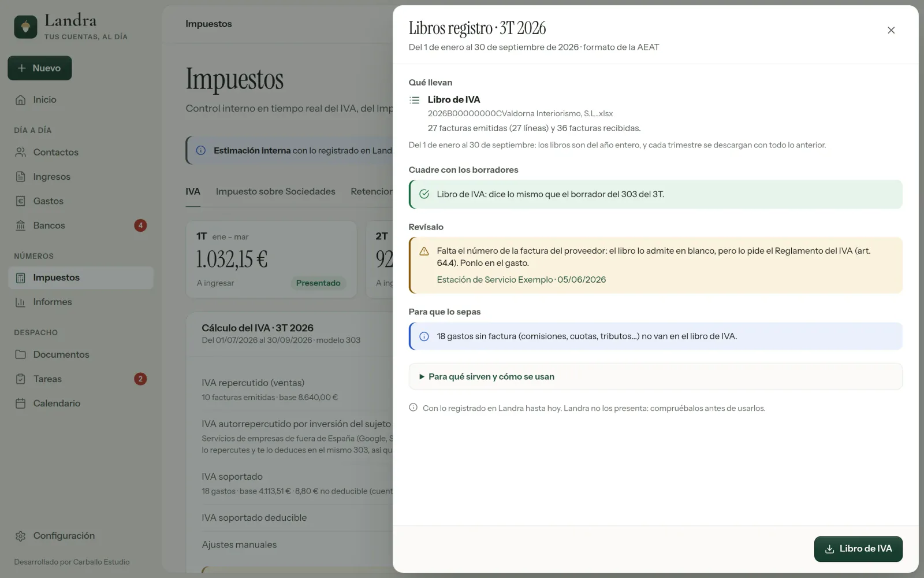Image resolution: width=924 pixels, height=578 pixels.
Task: Click the Configuración gear icon
Action: 21,536
